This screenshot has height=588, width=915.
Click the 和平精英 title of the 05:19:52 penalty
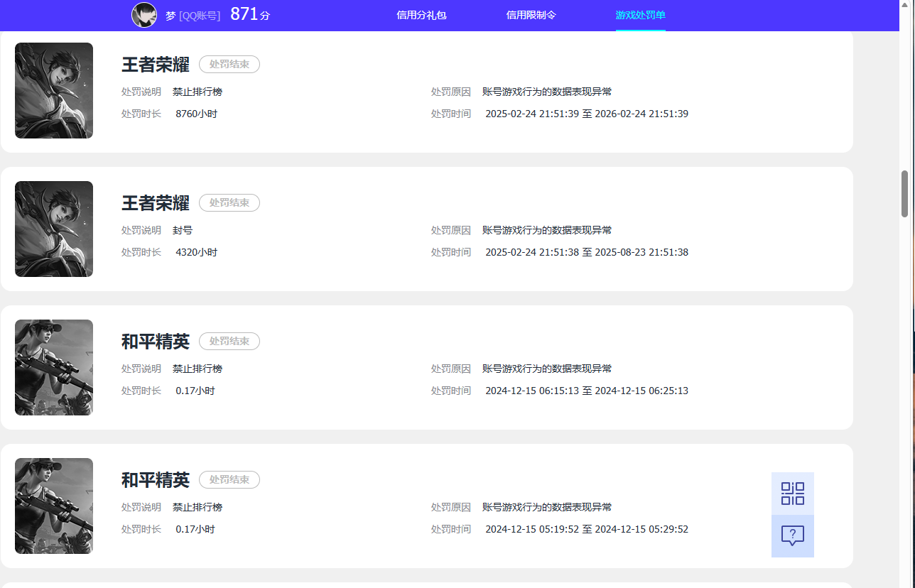pos(156,480)
